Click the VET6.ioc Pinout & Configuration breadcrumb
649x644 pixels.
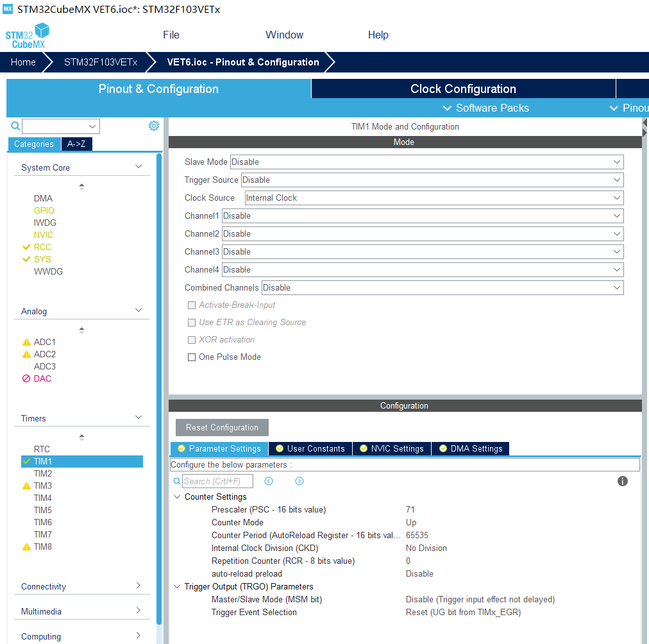pos(243,62)
